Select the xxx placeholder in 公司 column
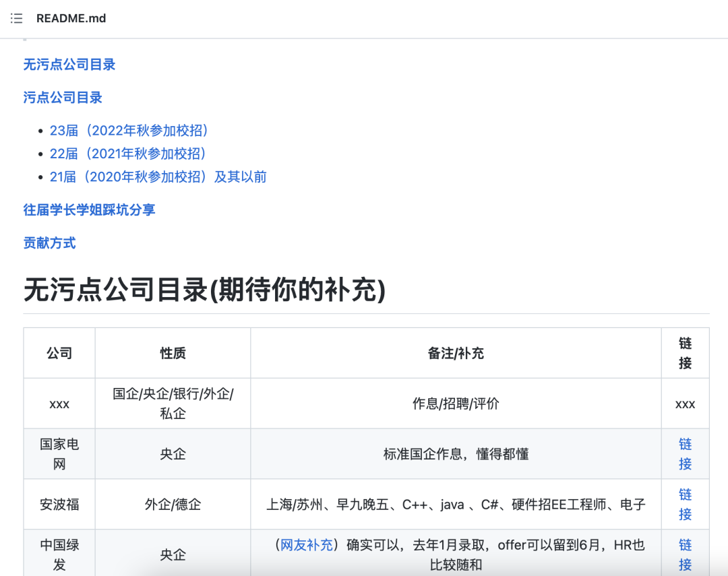The width and height of the screenshot is (728, 576). pos(59,404)
